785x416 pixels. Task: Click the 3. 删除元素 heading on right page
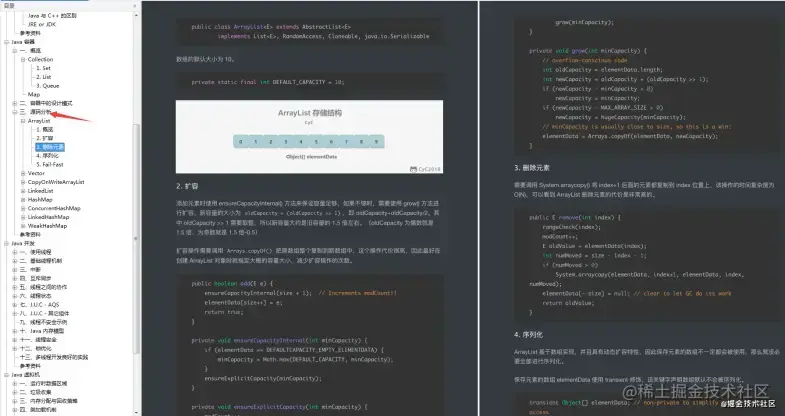[x=532, y=168]
